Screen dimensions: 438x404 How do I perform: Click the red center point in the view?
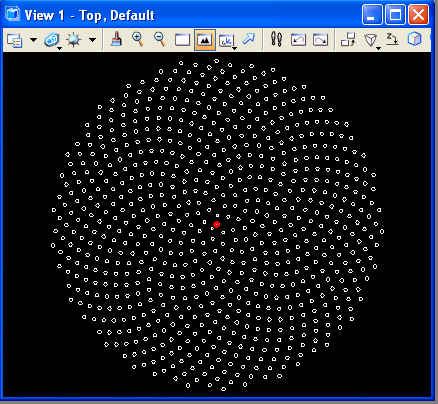(216, 225)
